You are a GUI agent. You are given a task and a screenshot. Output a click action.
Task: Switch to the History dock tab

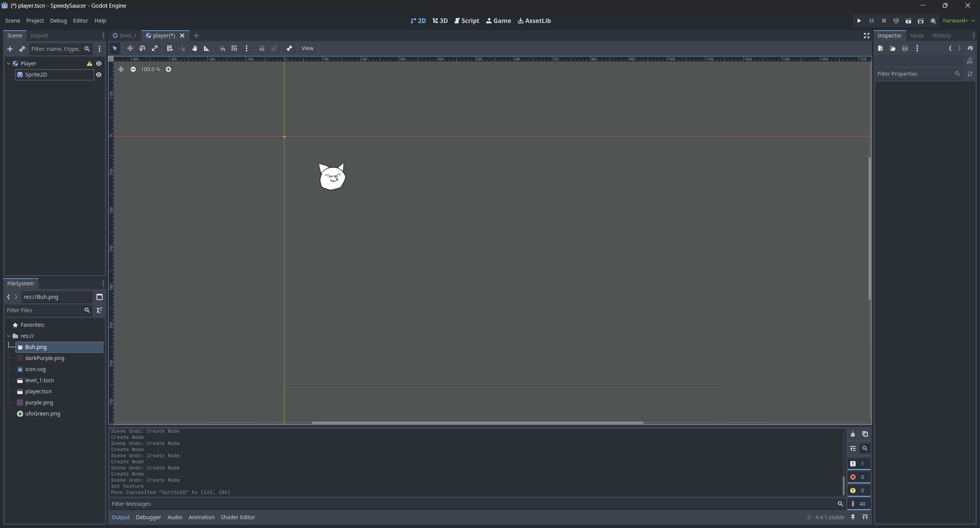pos(942,36)
